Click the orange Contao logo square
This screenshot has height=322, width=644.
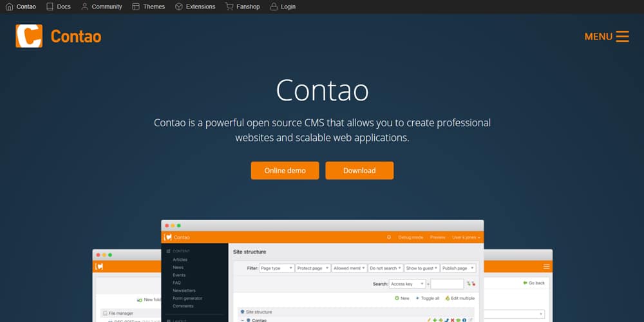[x=29, y=36]
